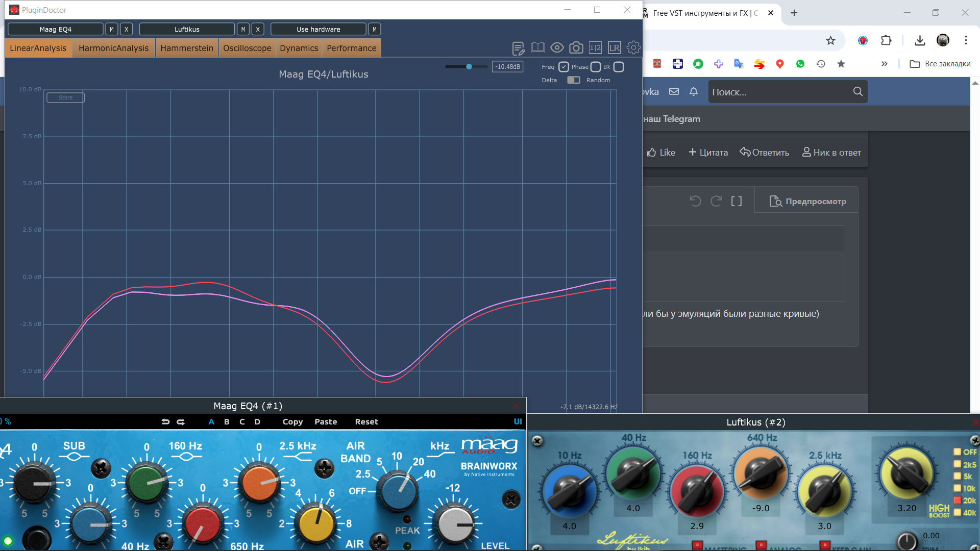Screen dimensions: 980x551
Task: Click the LR channel icon
Action: tap(614, 48)
